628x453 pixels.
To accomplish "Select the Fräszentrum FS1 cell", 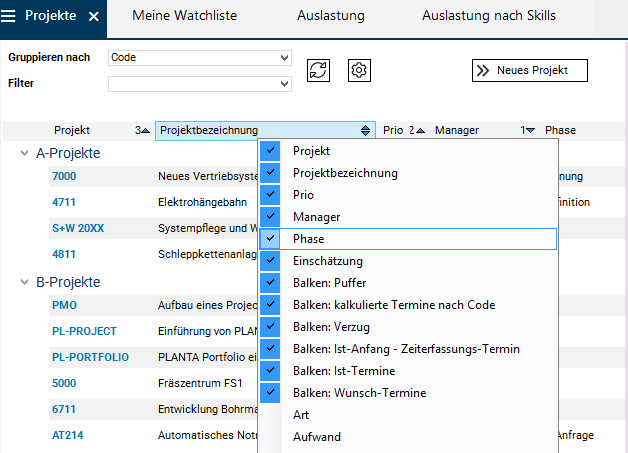I will (200, 383).
